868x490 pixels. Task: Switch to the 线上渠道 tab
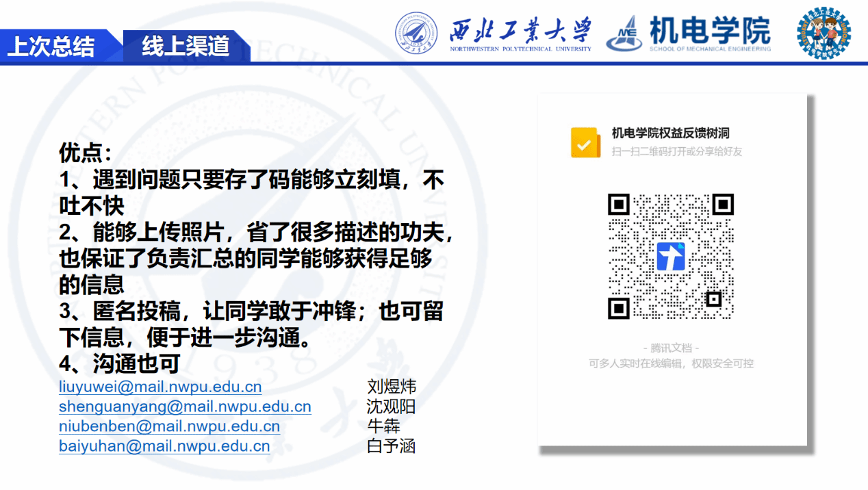(x=186, y=47)
